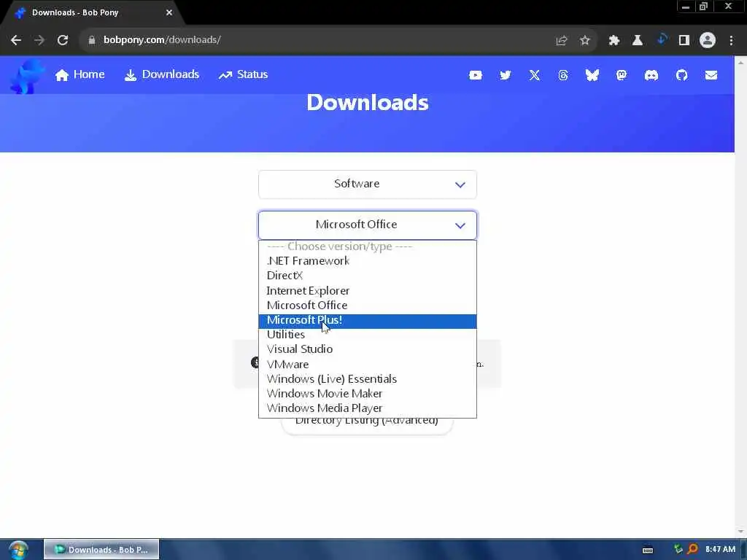Click the lock site-info icon

click(x=92, y=40)
